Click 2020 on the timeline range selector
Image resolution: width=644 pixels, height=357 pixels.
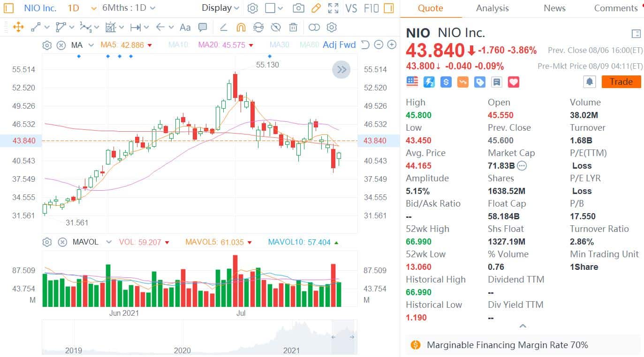point(182,350)
